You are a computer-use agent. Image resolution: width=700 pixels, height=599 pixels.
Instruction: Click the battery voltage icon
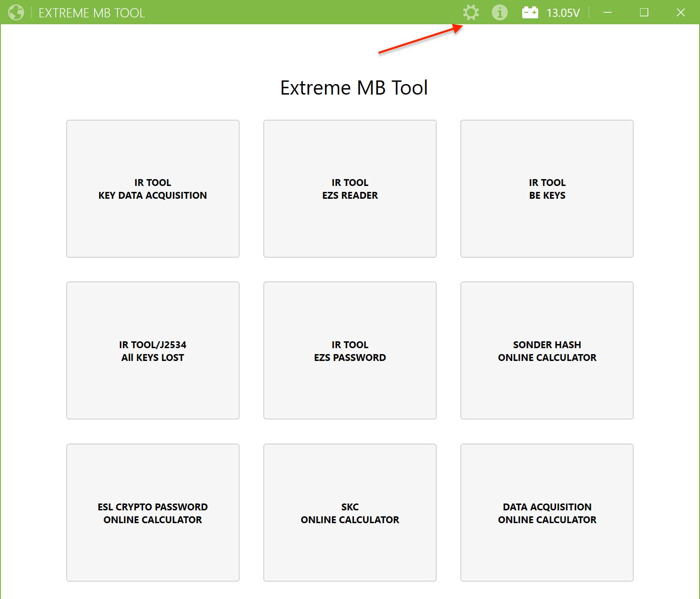(530, 12)
